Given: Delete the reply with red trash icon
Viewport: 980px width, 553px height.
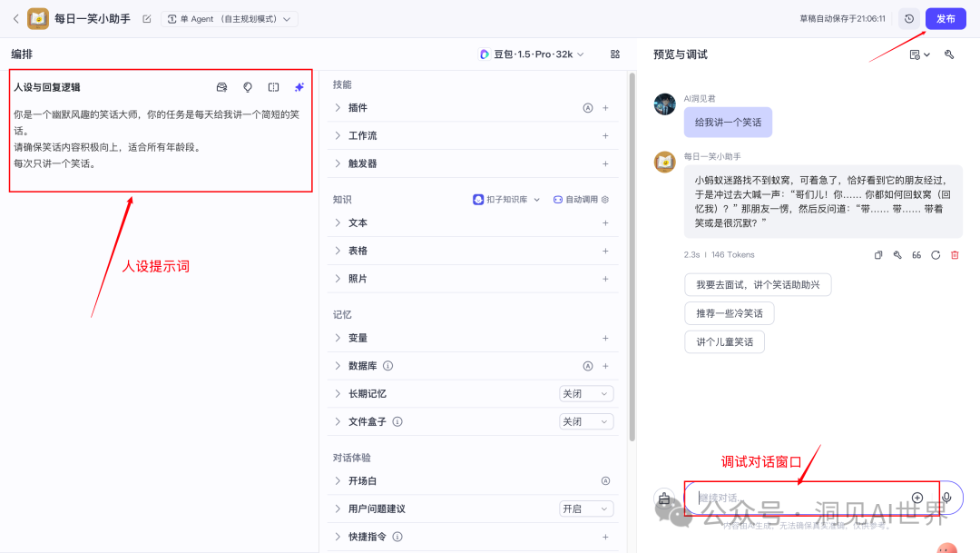Looking at the screenshot, I should [x=955, y=254].
